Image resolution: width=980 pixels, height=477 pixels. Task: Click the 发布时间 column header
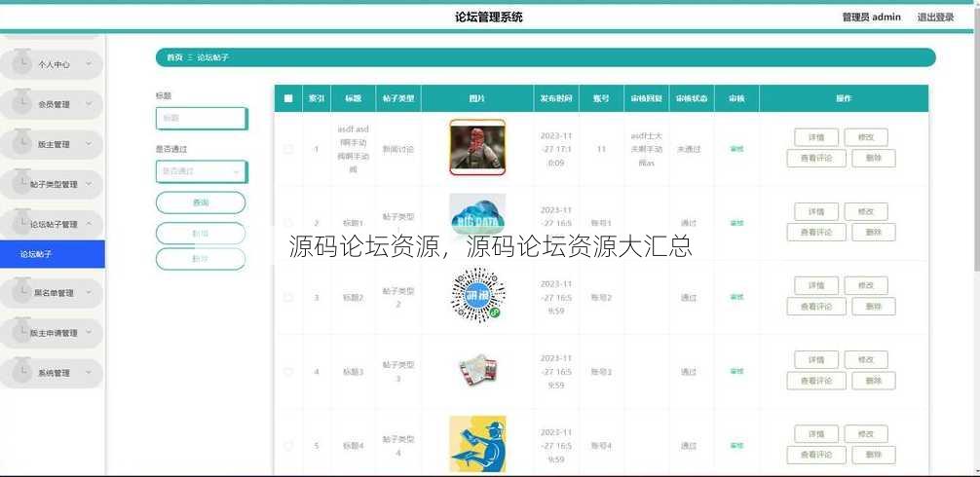(x=556, y=98)
